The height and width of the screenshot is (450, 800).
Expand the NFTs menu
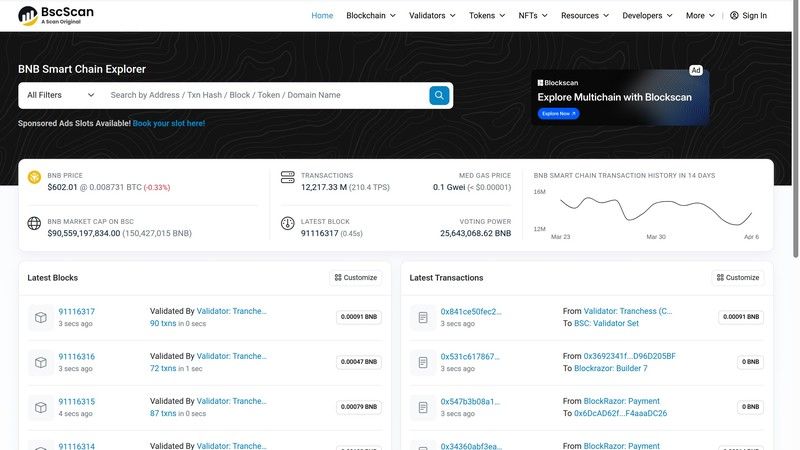(x=533, y=15)
